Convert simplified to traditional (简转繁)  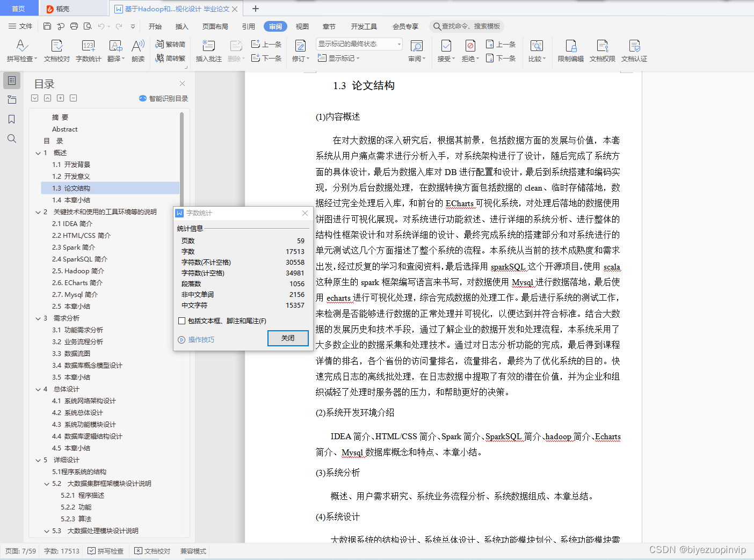170,59
